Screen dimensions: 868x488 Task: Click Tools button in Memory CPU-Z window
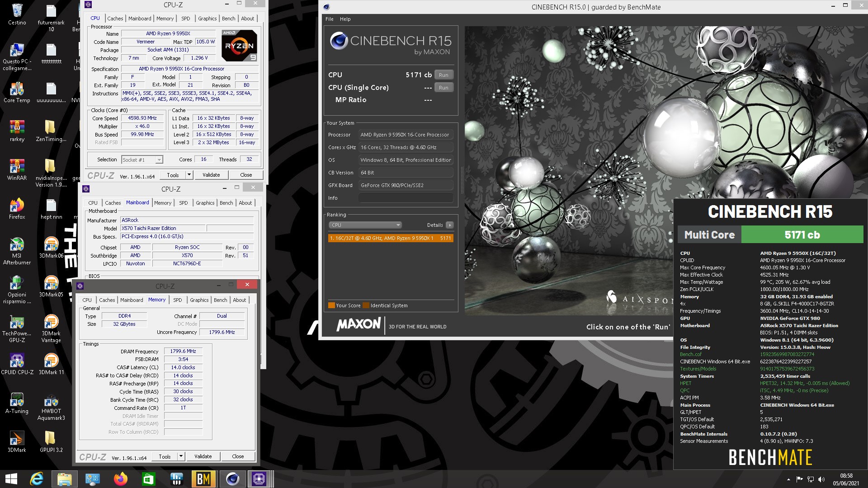(x=165, y=456)
